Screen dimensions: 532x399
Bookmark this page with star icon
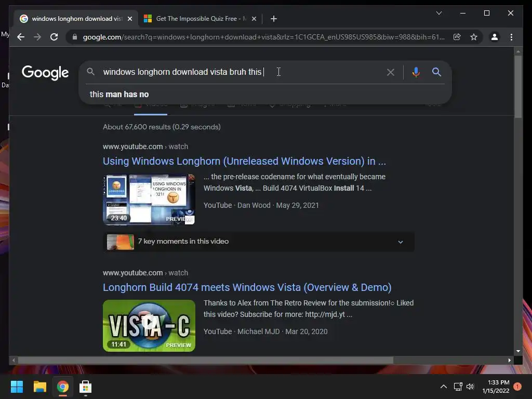474,37
